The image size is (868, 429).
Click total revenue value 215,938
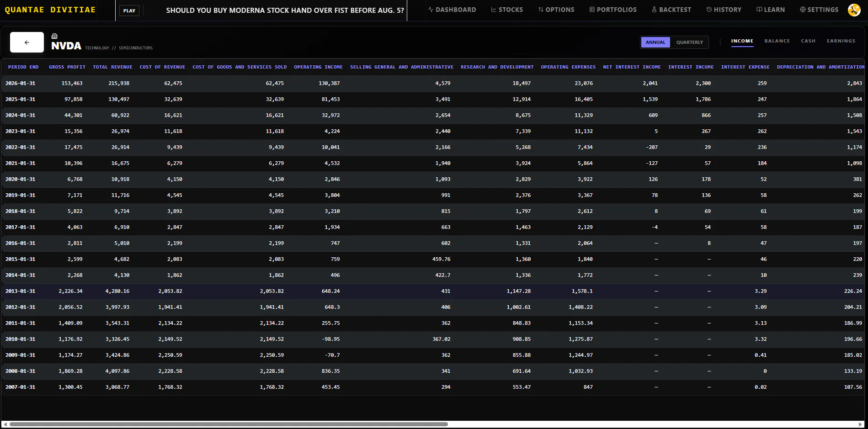(x=119, y=83)
